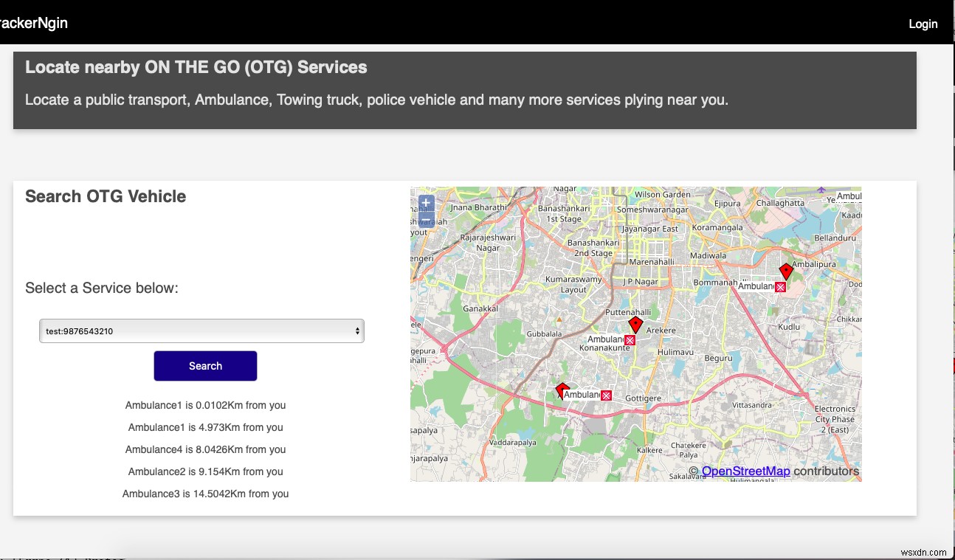Select the result 'Ambulance1 is 0.0102Km from you'
This screenshot has height=560, width=955.
[x=205, y=405]
